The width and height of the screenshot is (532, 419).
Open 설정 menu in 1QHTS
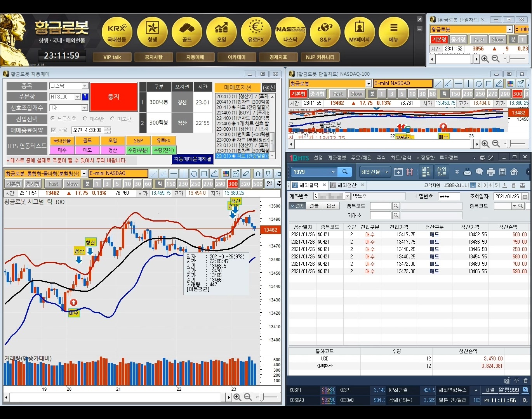318,158
